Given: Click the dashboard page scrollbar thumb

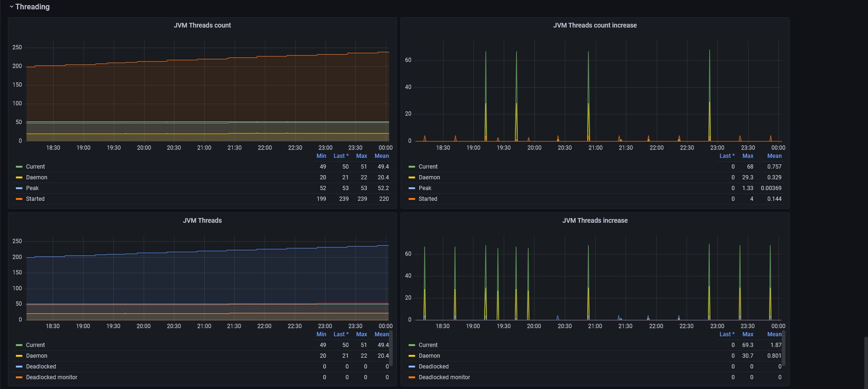Looking at the screenshot, I should tap(866, 363).
